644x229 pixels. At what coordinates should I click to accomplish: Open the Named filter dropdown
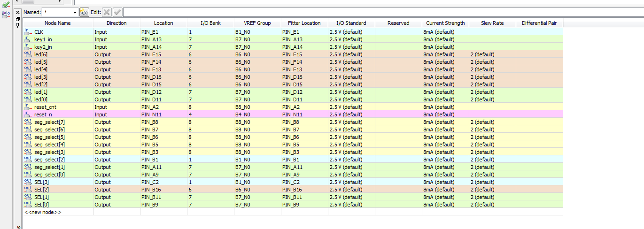[x=75, y=12]
